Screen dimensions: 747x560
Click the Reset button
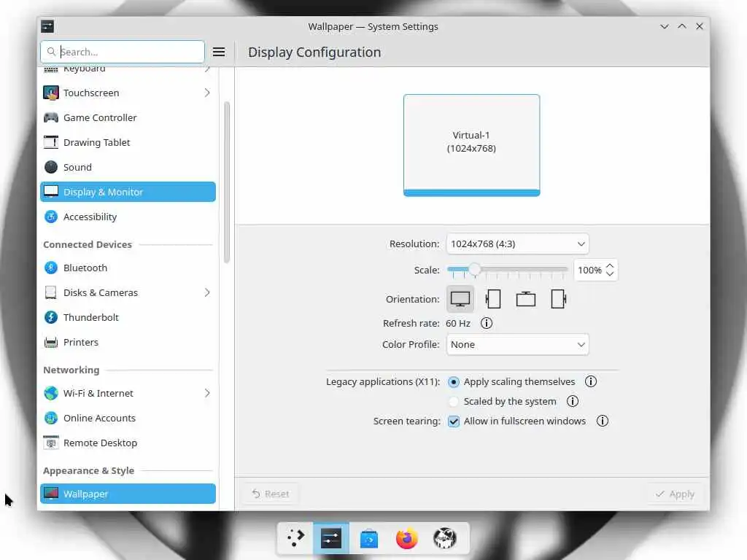(x=270, y=494)
